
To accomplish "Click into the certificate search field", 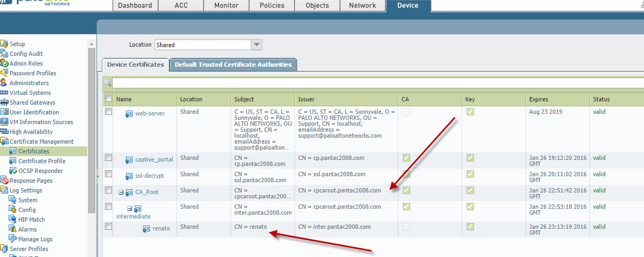I will [378, 83].
